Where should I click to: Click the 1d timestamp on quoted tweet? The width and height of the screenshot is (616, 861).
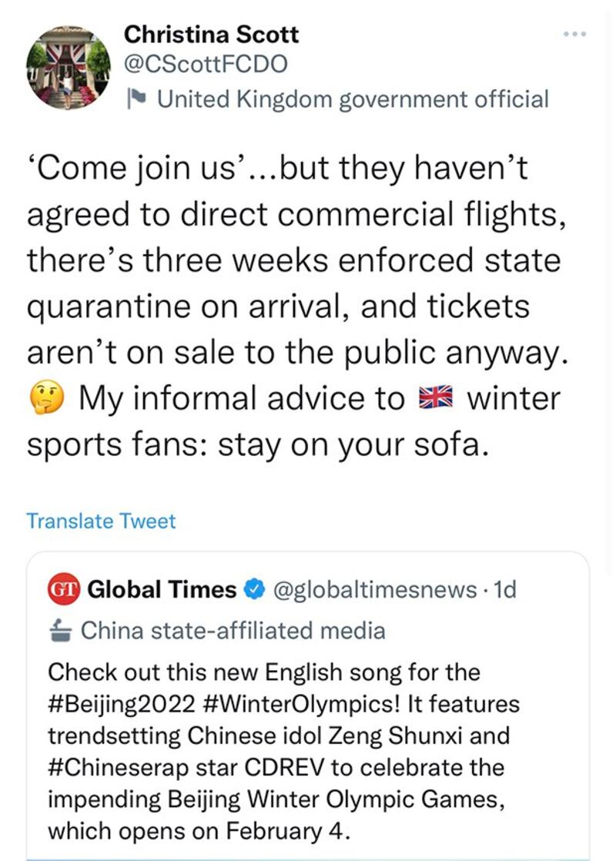point(505,590)
